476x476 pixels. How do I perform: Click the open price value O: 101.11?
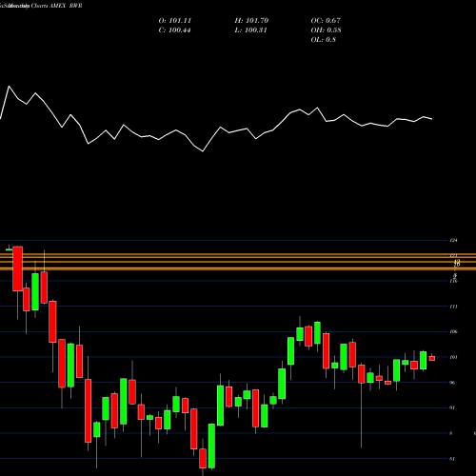(175, 21)
